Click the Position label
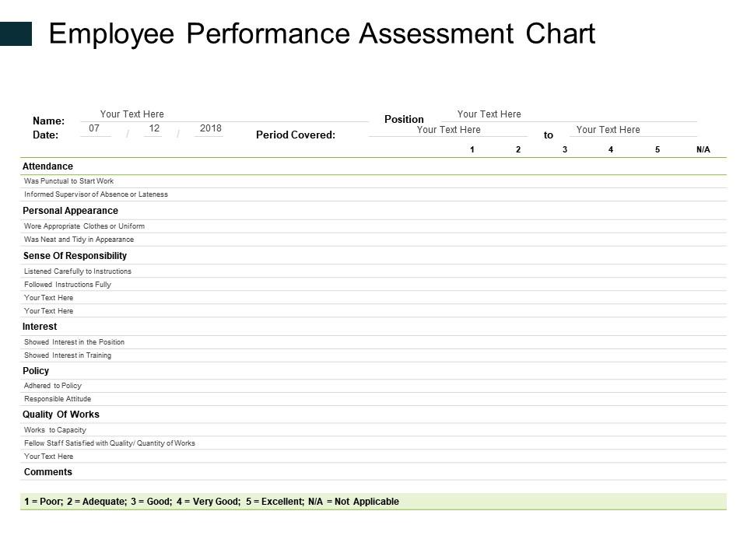This screenshot has width=747, height=560. coord(404,119)
